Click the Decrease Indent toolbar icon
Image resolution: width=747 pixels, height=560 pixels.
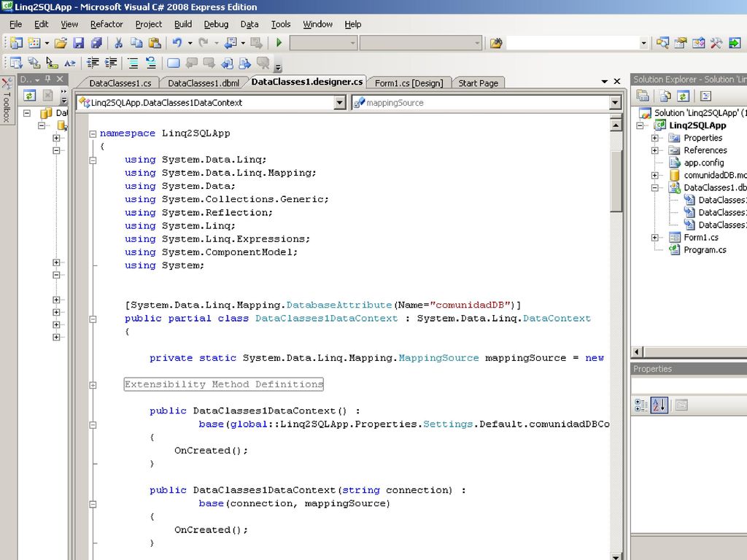click(x=93, y=63)
